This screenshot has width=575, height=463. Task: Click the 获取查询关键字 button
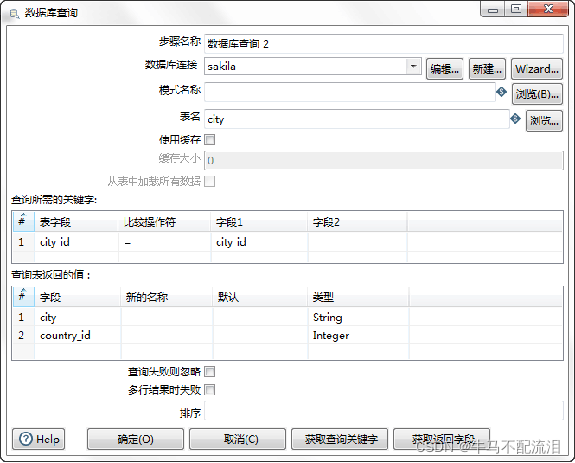tap(340, 439)
